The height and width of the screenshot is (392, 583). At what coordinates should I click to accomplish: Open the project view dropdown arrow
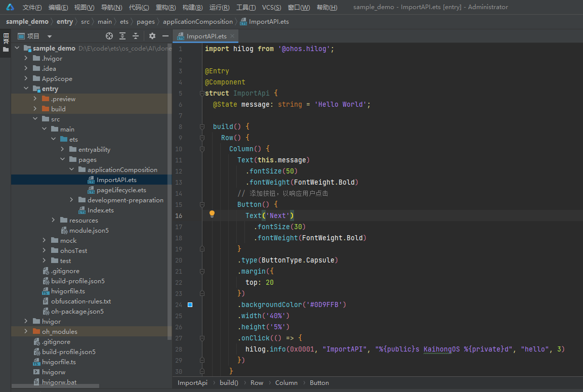click(x=50, y=36)
